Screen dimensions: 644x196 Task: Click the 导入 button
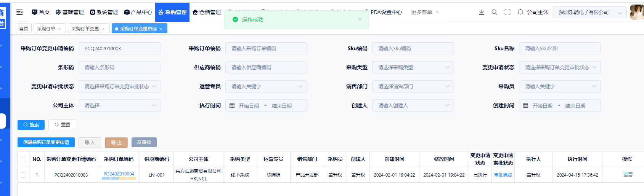coord(90,142)
